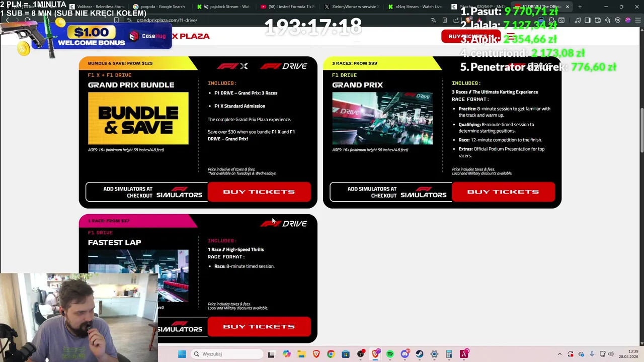Buy tickets for the Grand Prix 3 races card
The image size is (644, 362).
(x=503, y=192)
